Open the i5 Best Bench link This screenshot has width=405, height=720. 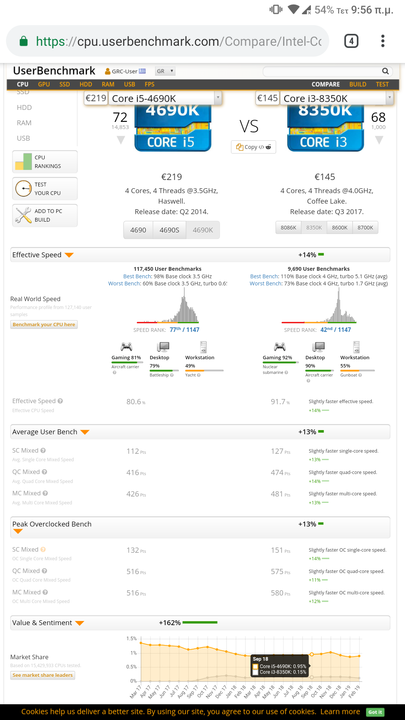pos(136,276)
